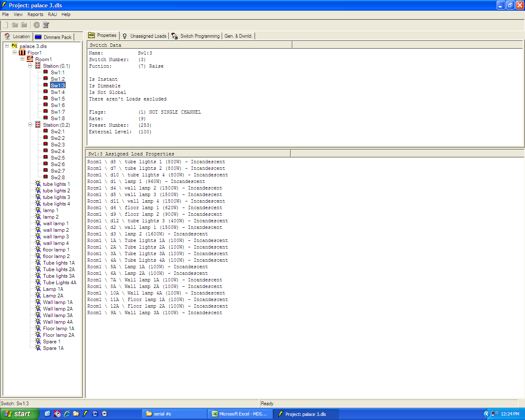This screenshot has width=525, height=420.
Task: Open the Windows Start button
Action: point(20,414)
